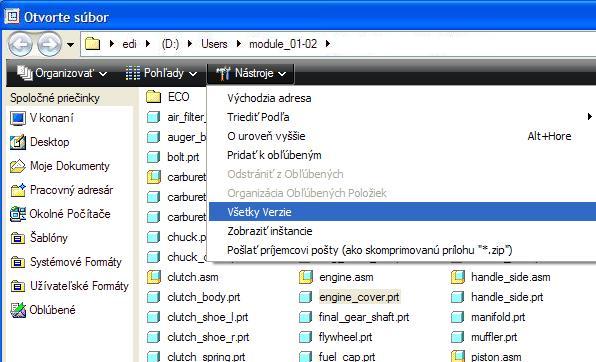Image resolution: width=596 pixels, height=362 pixels.
Task: Click the Users breadcrumb in path
Action: point(214,44)
